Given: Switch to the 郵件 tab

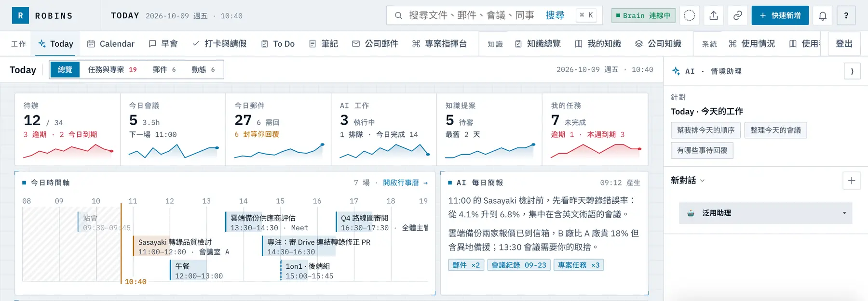Looking at the screenshot, I should pos(164,70).
